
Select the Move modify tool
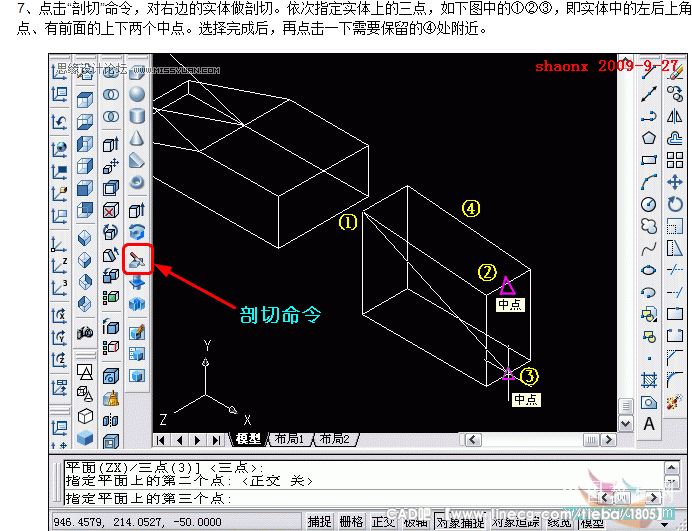[x=675, y=182]
